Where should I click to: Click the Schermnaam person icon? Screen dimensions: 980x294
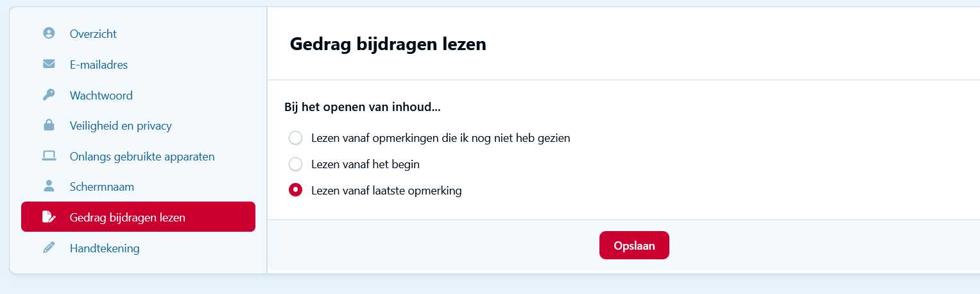[49, 187]
